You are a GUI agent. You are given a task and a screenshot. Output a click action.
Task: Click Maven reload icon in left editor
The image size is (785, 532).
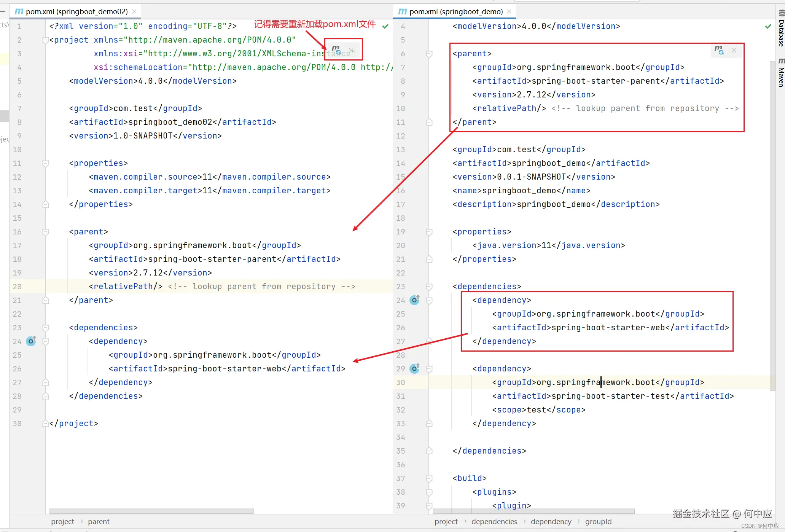point(336,49)
